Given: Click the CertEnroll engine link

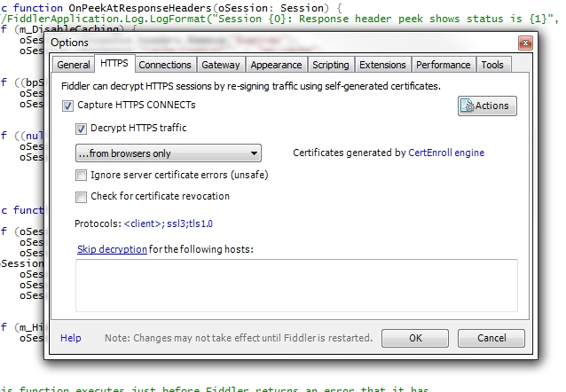Looking at the screenshot, I should click(x=446, y=153).
